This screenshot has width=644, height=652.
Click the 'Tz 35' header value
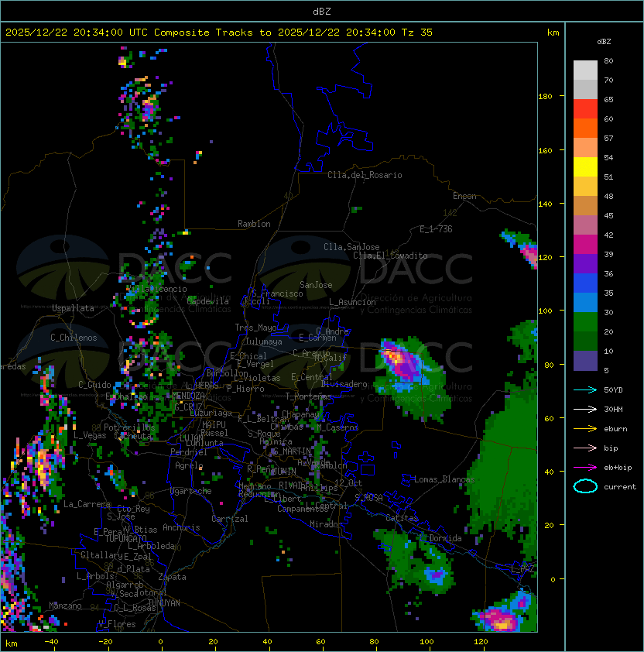click(x=417, y=33)
